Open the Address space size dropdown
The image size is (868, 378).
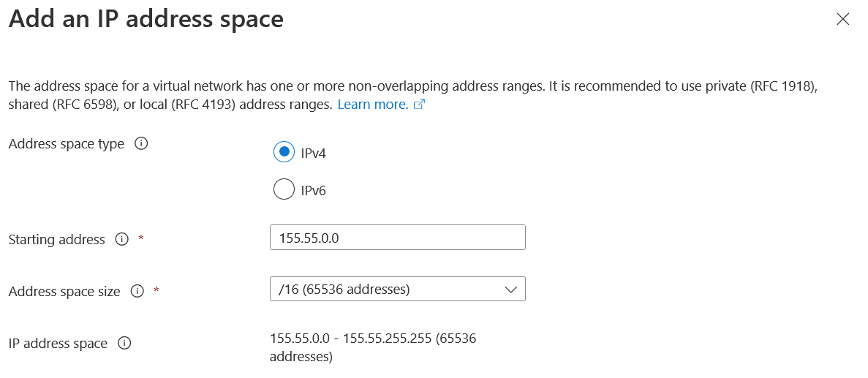pyautogui.click(x=388, y=290)
